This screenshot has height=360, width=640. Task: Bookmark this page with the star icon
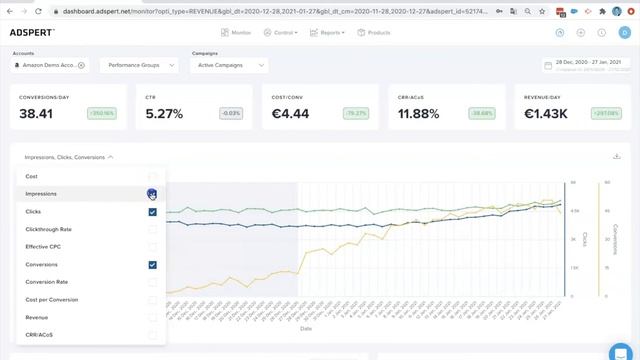(x=542, y=11)
